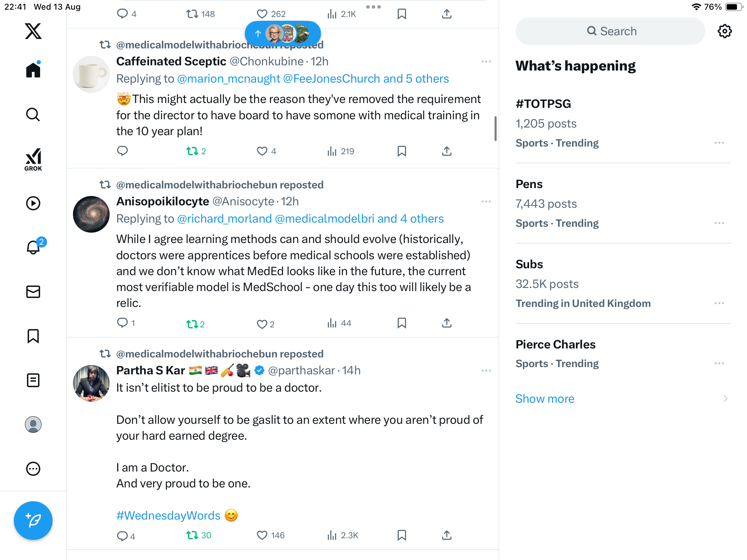The width and height of the screenshot is (747, 560).
Task: Click the feed scrollbar handle
Action: coord(496,129)
